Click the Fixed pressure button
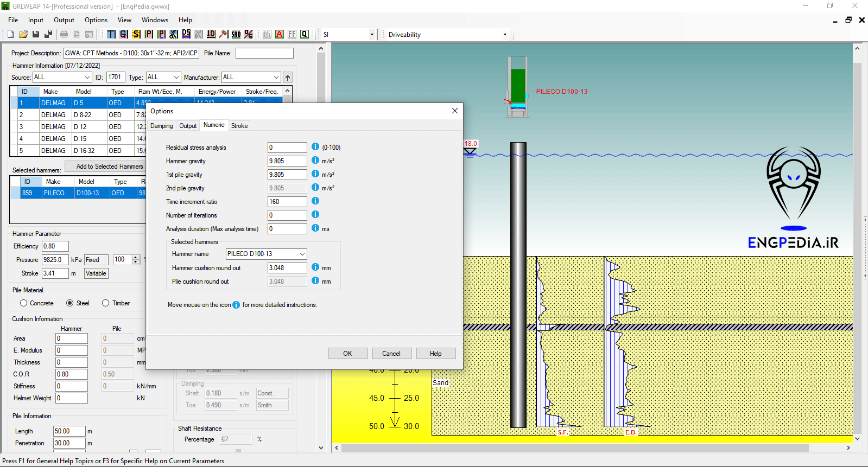The width and height of the screenshot is (868, 467). 96,260
